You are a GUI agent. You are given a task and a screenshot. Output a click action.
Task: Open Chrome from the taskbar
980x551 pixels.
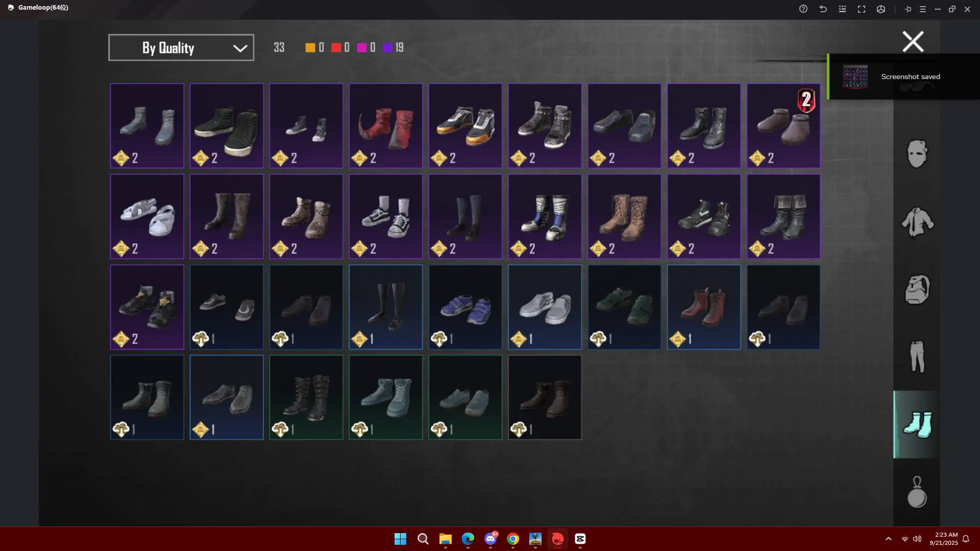(512, 539)
